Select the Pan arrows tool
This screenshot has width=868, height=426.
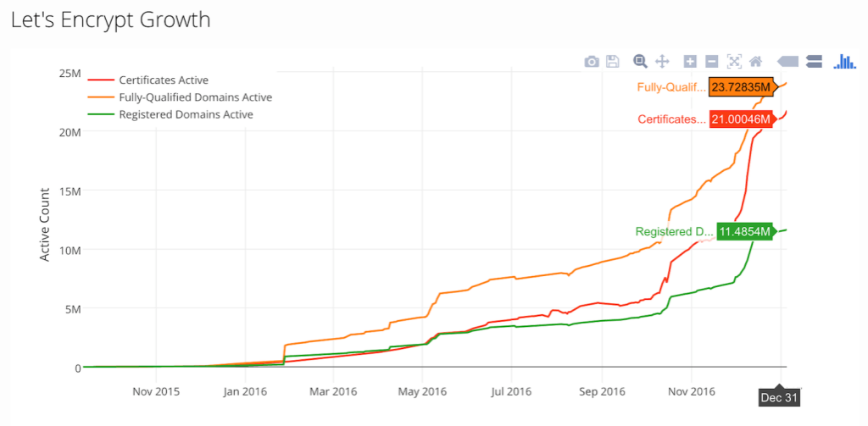click(663, 61)
